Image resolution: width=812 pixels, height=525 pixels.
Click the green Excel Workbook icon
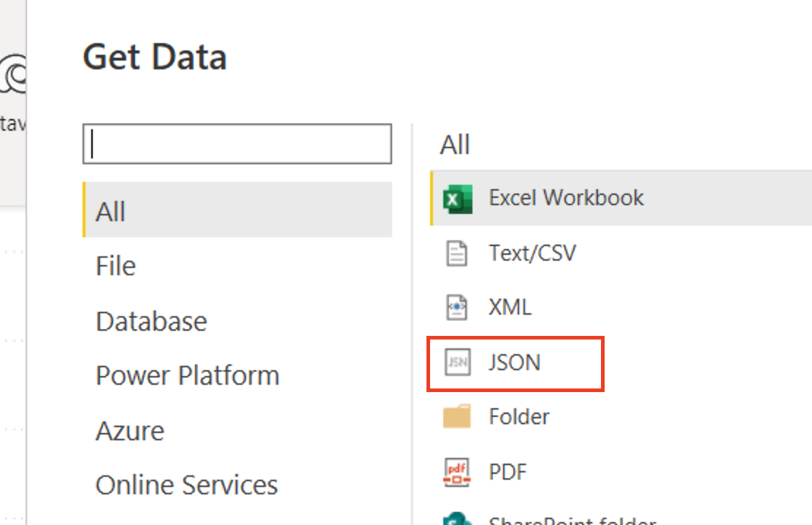coord(458,199)
